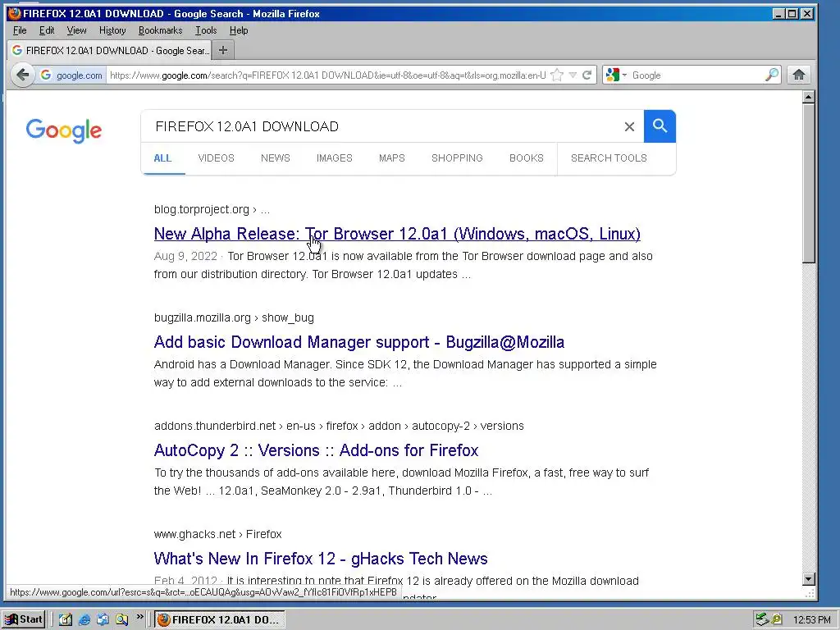Click the page scrollbar up arrow

pyautogui.click(x=809, y=97)
